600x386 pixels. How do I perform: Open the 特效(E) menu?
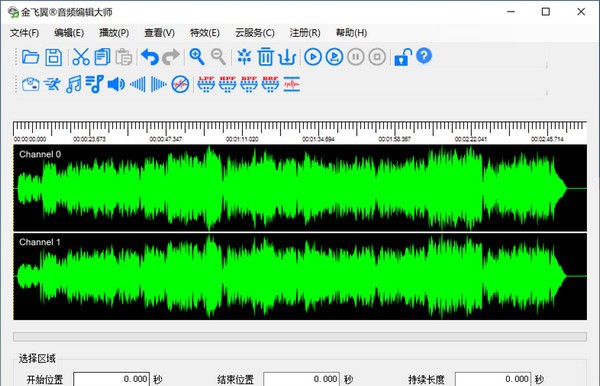(x=205, y=33)
